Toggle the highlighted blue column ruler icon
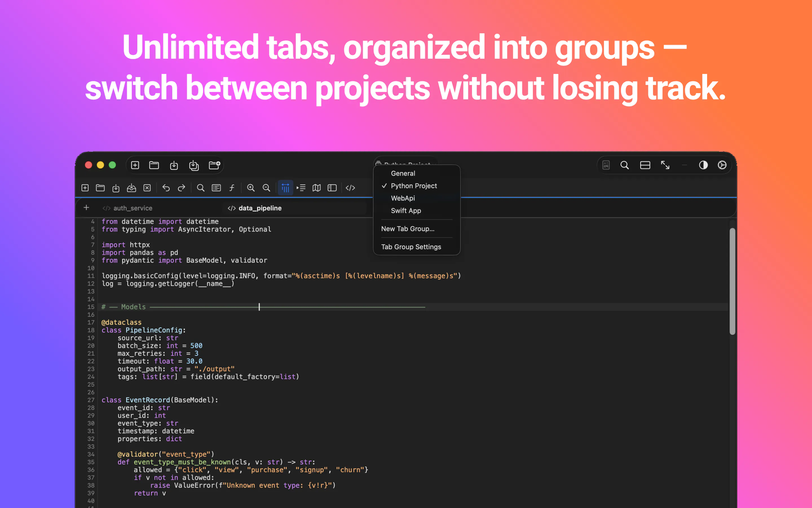Screen dimensions: 812x508 tap(286, 188)
